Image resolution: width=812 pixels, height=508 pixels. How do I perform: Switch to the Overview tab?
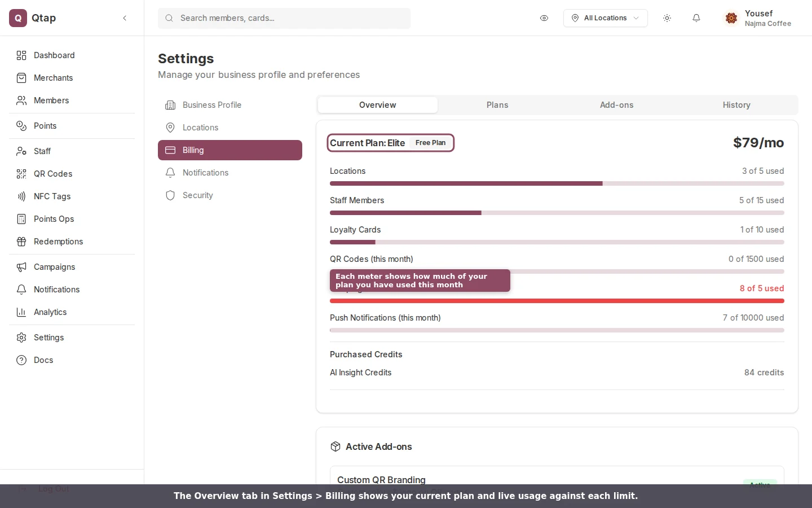pos(378,105)
